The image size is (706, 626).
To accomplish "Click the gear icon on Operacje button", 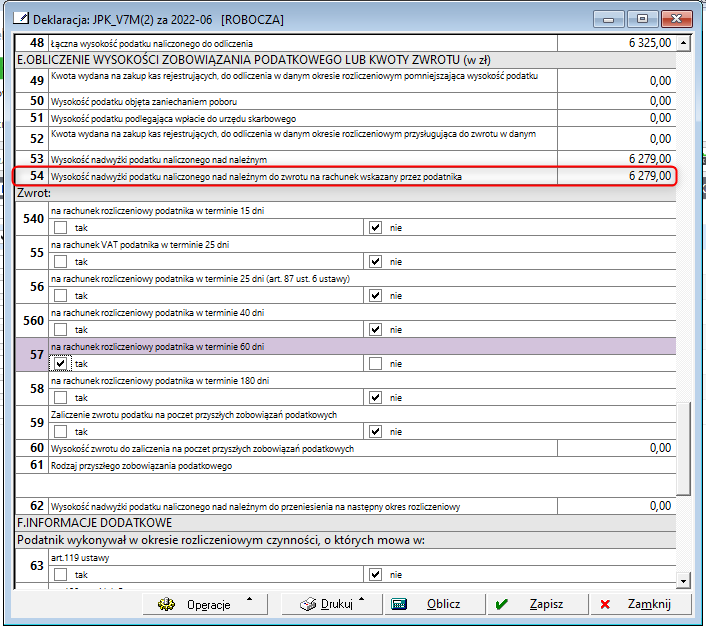I will (x=168, y=605).
